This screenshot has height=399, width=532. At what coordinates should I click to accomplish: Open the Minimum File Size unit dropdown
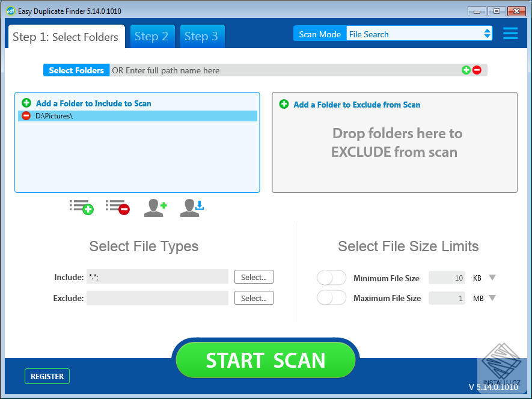[492, 278]
